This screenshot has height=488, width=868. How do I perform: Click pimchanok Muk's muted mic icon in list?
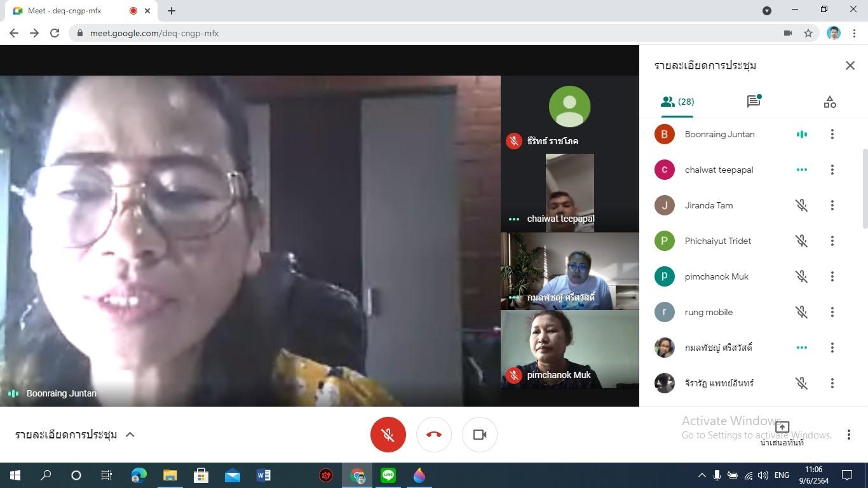[801, 276]
